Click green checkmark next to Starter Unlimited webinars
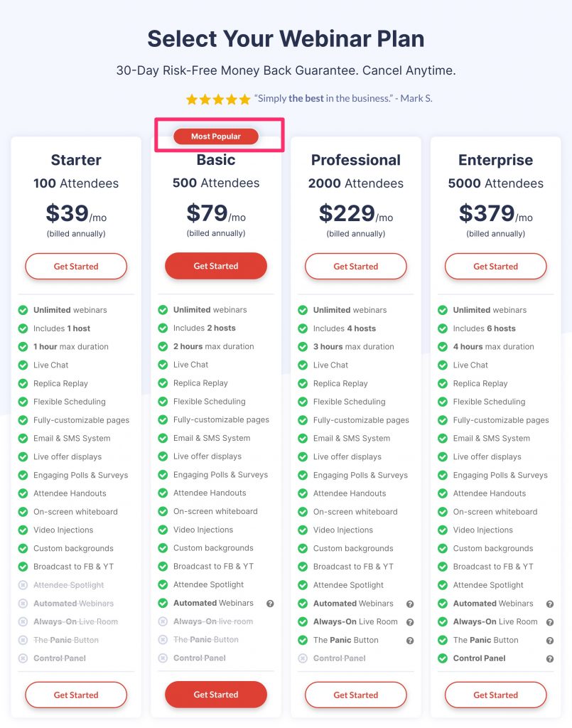 tap(23, 310)
